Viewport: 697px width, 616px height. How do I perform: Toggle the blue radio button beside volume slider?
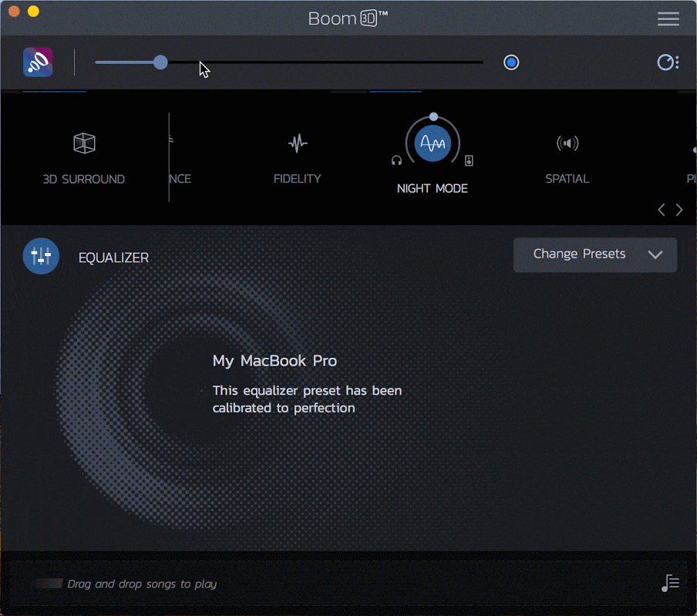coord(510,62)
